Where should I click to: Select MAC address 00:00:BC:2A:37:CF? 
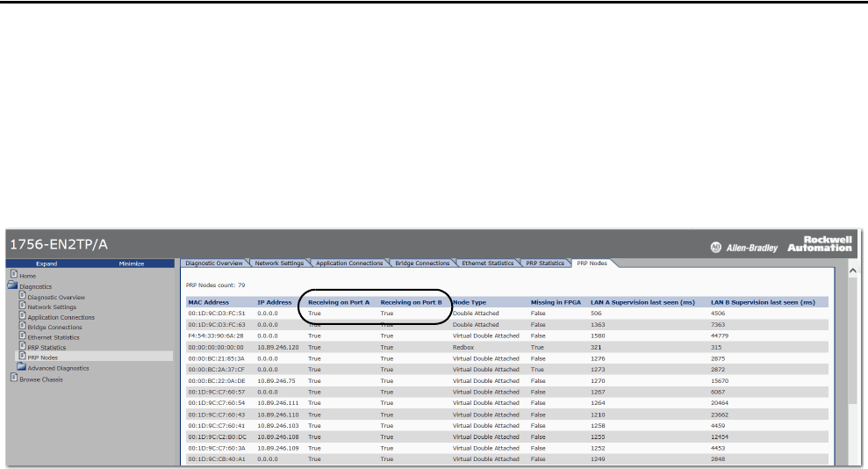pos(217,370)
